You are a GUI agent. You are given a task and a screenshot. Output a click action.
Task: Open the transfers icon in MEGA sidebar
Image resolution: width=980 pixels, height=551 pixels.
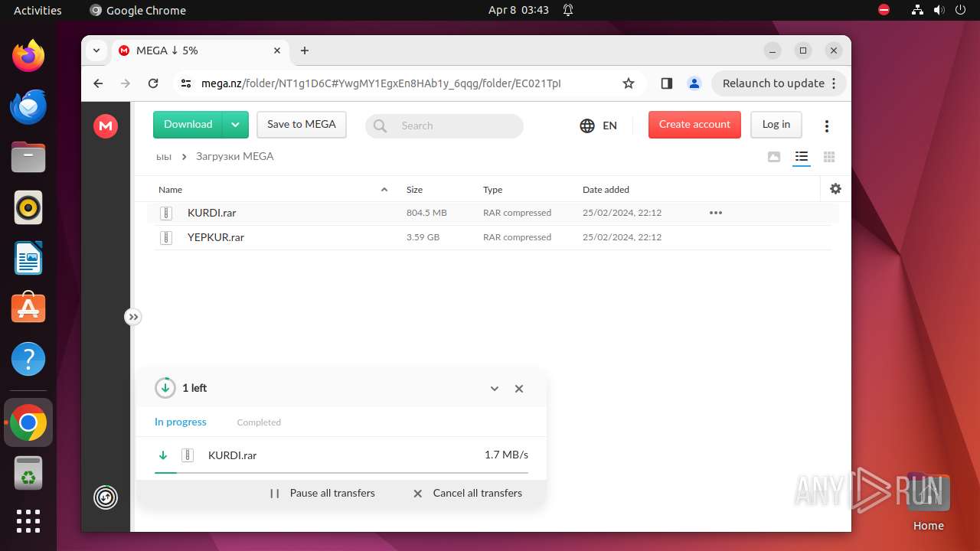click(106, 497)
